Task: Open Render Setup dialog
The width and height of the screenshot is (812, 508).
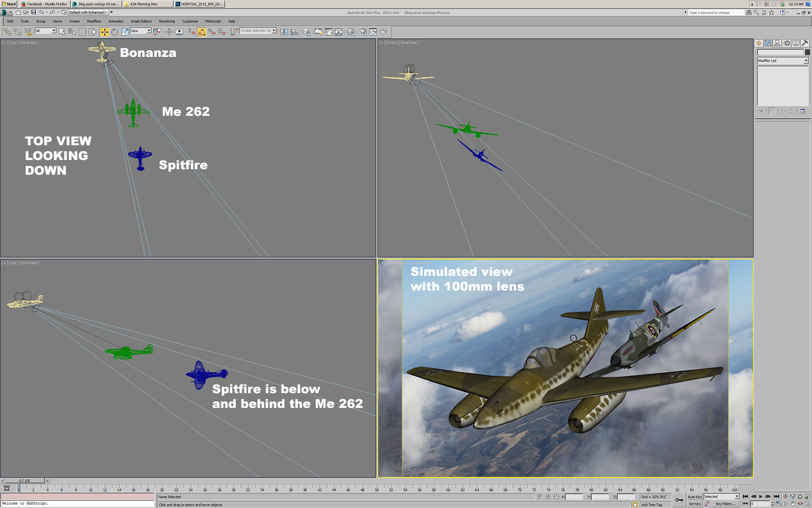Action: coord(363,31)
